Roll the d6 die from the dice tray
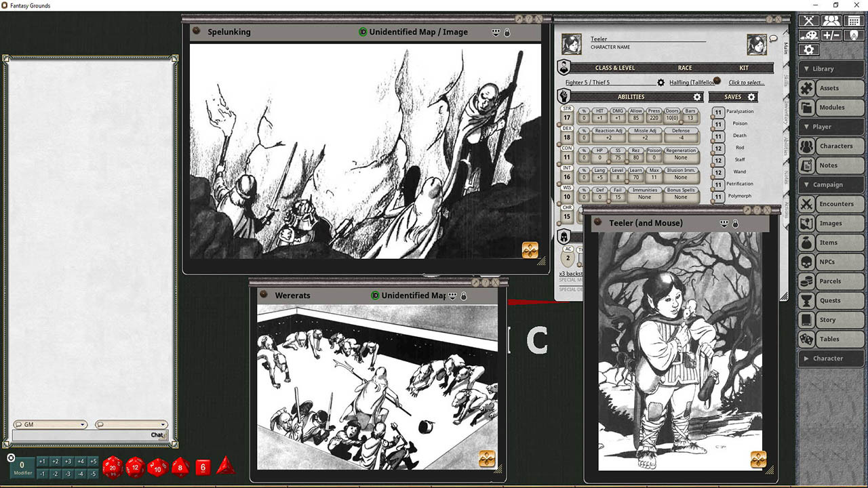The width and height of the screenshot is (868, 488). [203, 467]
